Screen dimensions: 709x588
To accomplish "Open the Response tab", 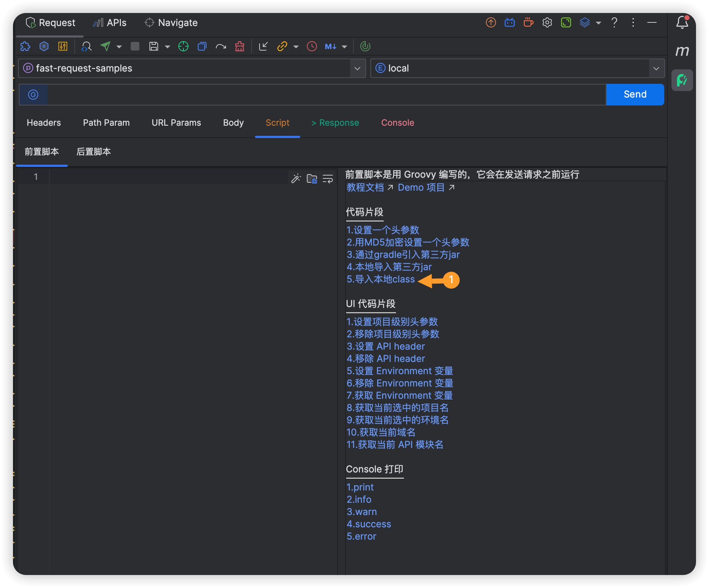I will pos(335,123).
